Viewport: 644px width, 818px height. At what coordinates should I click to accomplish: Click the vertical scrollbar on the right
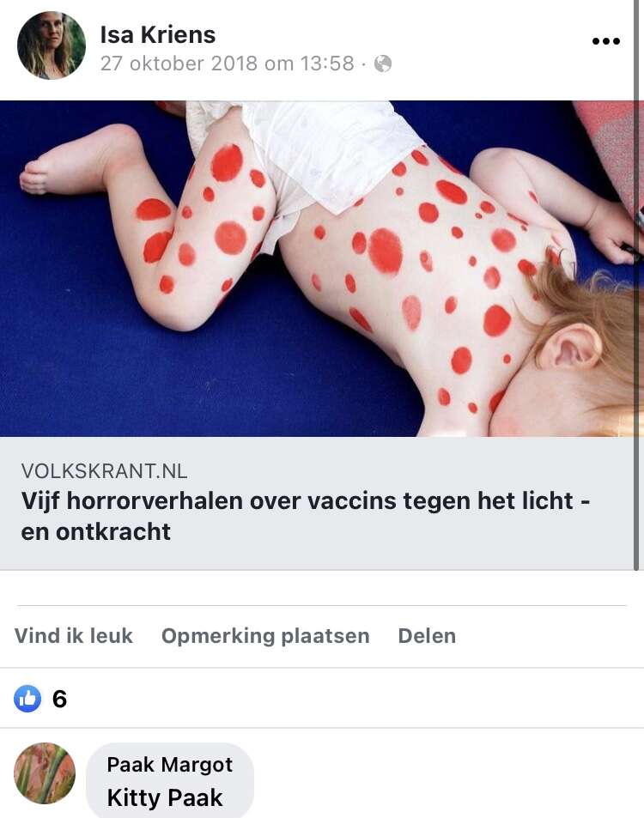[636, 285]
